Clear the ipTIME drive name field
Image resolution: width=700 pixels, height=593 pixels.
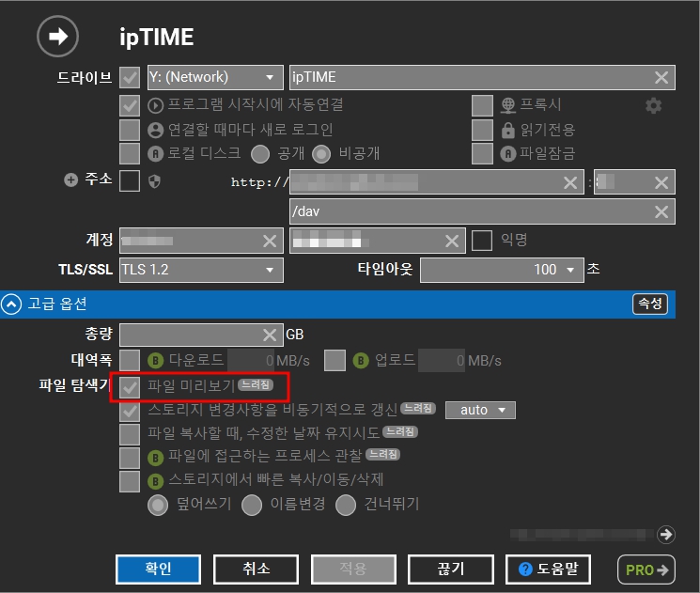tap(661, 78)
